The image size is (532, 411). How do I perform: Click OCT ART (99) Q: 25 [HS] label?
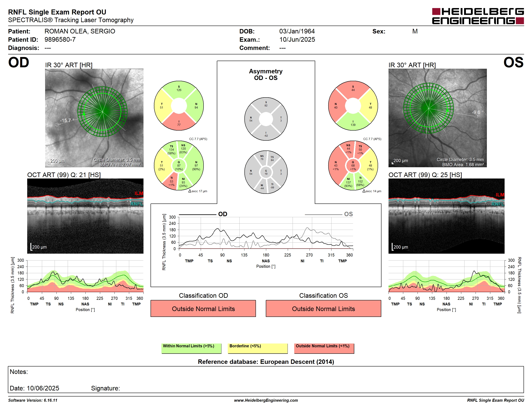(425, 175)
